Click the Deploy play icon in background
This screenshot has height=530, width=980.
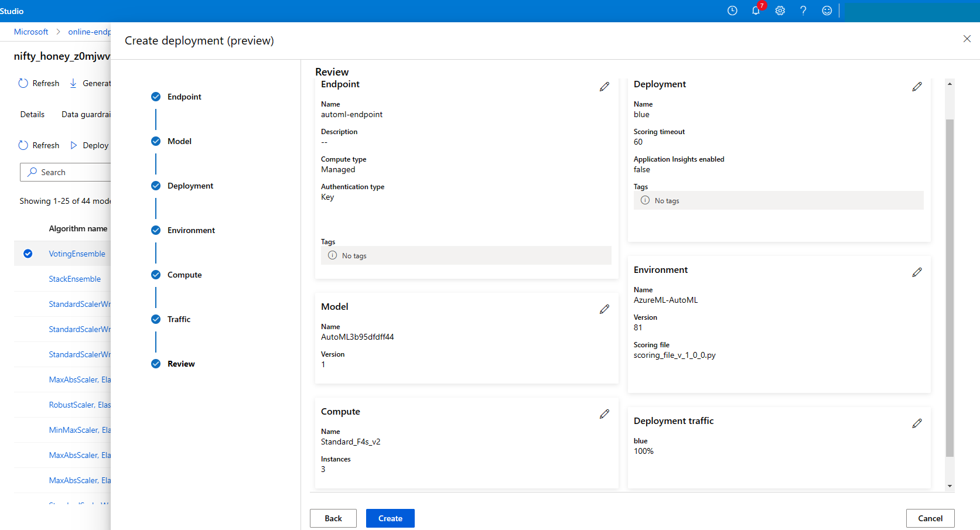point(74,145)
